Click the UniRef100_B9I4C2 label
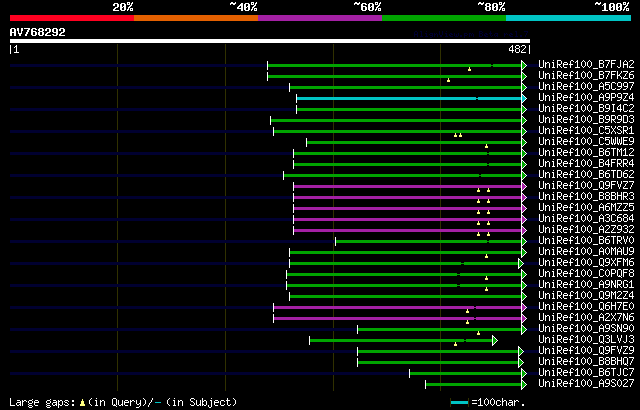Screen dimensions: 640x410 (586, 109)
